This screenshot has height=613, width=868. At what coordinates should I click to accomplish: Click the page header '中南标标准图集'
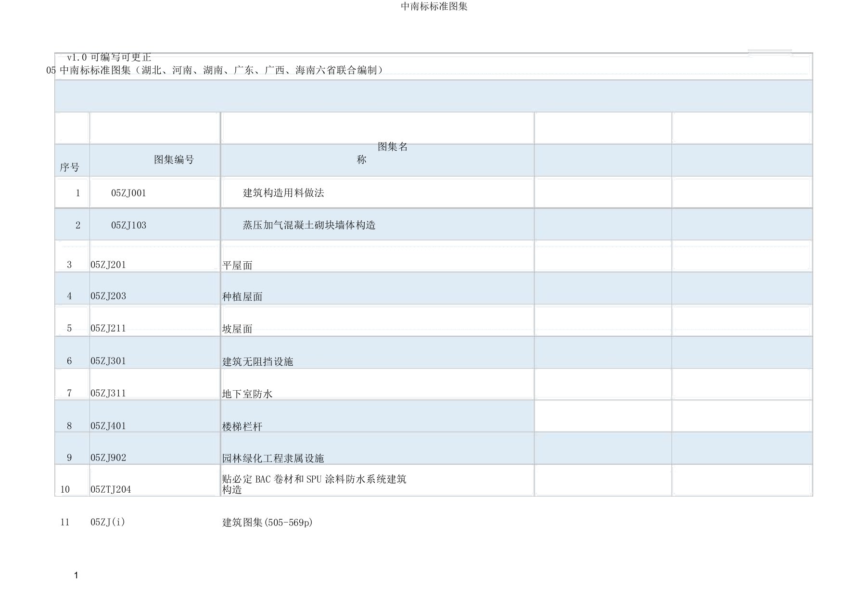coord(434,6)
